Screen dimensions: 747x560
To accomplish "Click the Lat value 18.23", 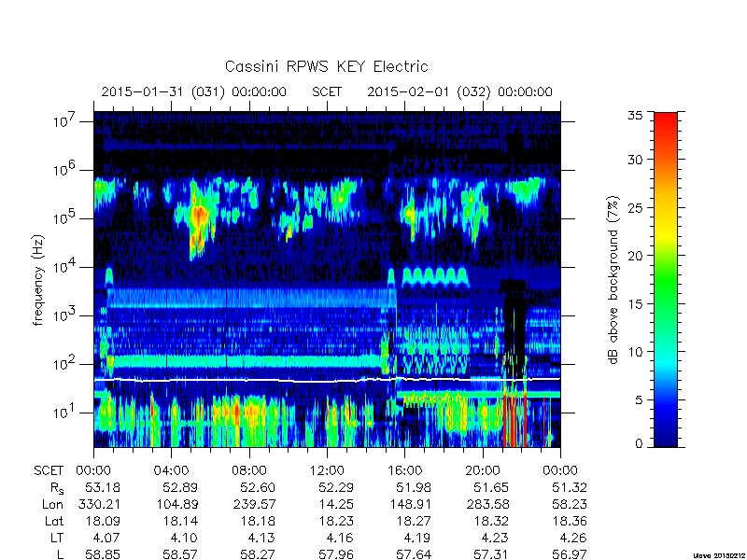I will (336, 522).
